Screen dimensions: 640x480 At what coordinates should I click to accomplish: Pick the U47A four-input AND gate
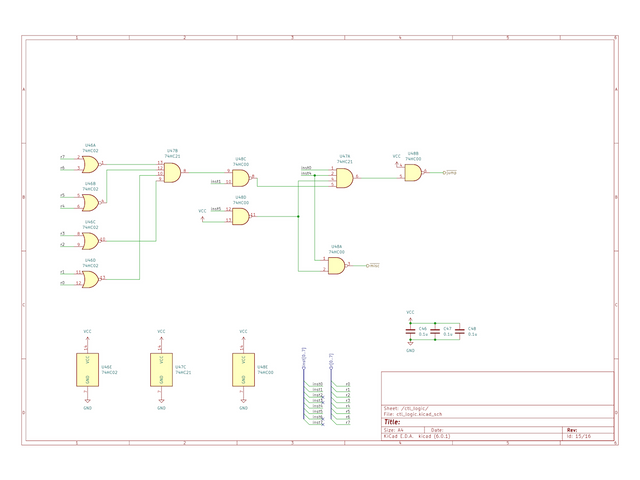click(344, 178)
